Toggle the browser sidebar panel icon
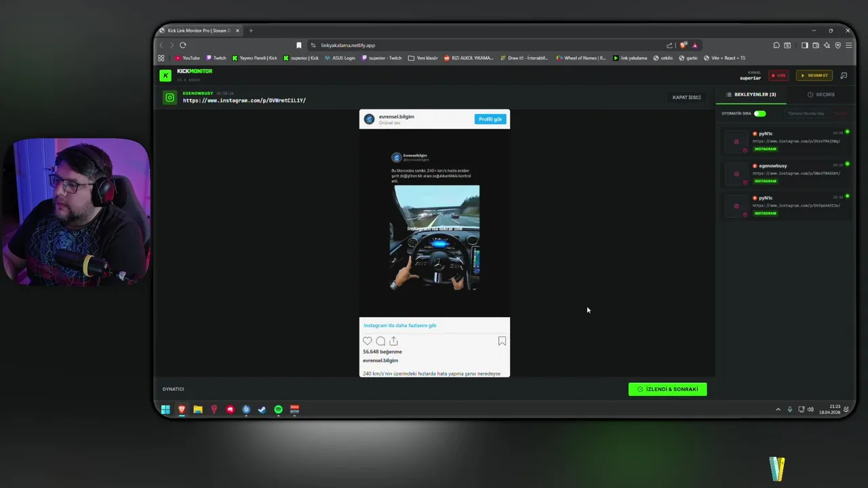868x488 pixels. pyautogui.click(x=804, y=45)
